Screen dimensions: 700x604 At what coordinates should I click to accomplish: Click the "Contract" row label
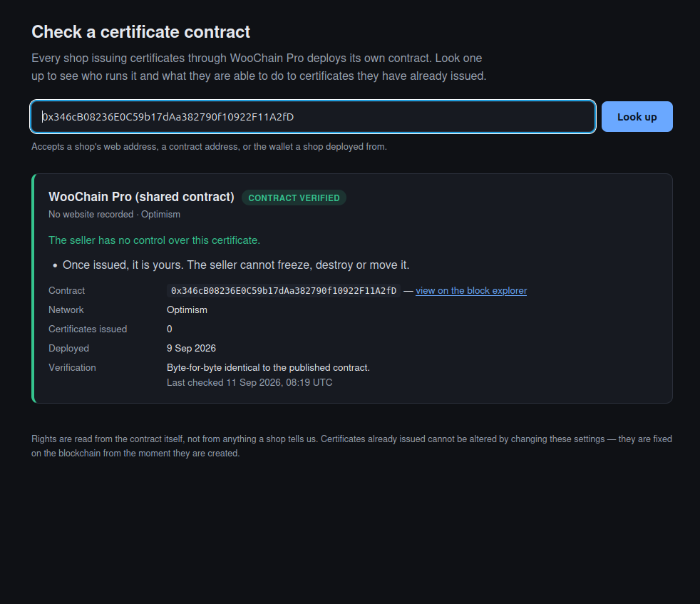click(66, 290)
